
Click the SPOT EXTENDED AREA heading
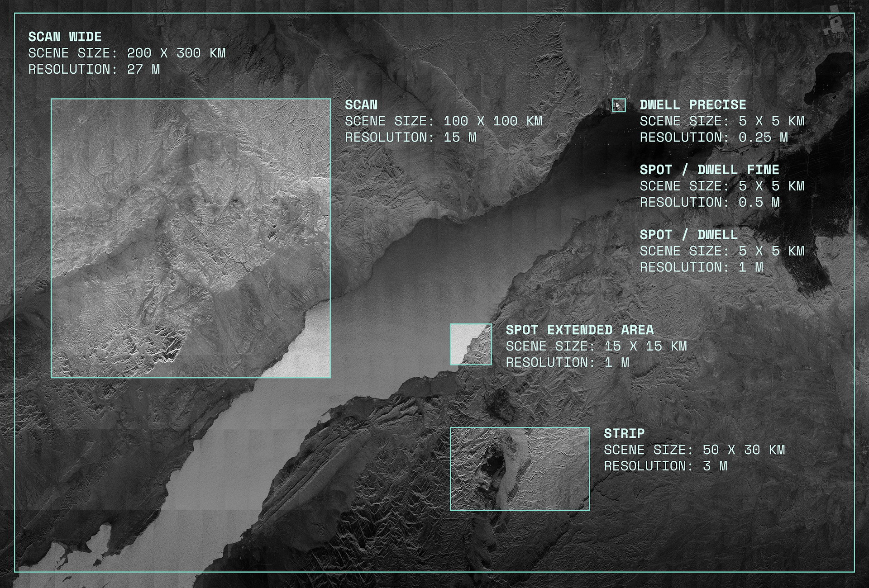[x=579, y=330]
